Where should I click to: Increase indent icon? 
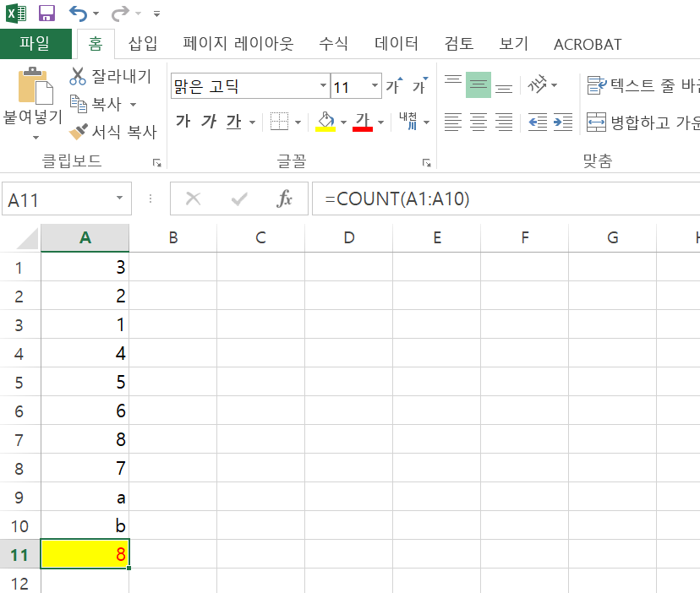[x=562, y=122]
